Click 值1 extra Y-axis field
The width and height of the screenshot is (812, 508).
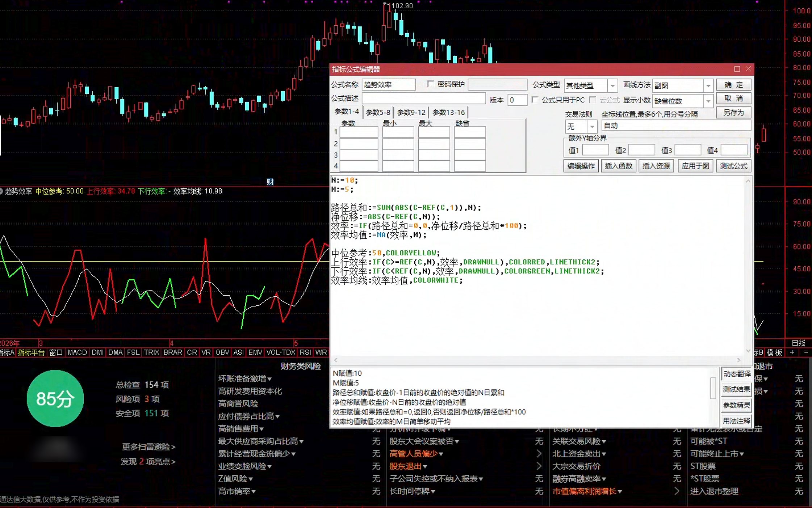[x=595, y=150]
